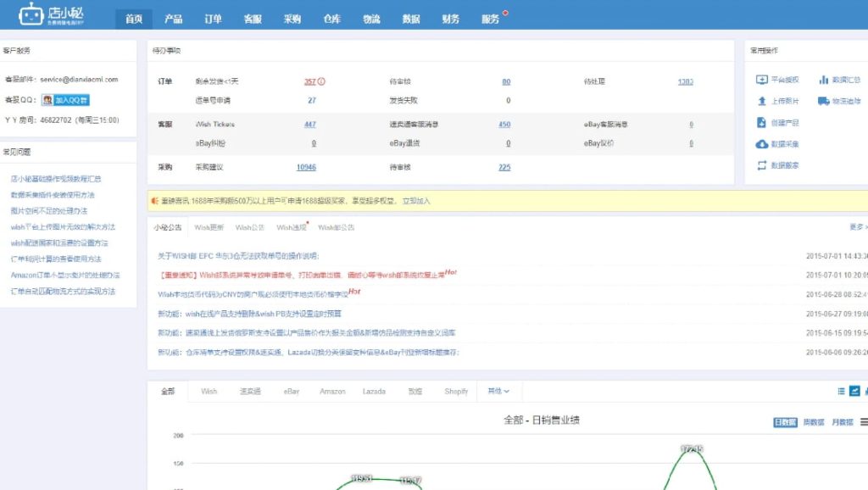
Task: Switch chart view to 周数据 weekly data
Action: (815, 421)
